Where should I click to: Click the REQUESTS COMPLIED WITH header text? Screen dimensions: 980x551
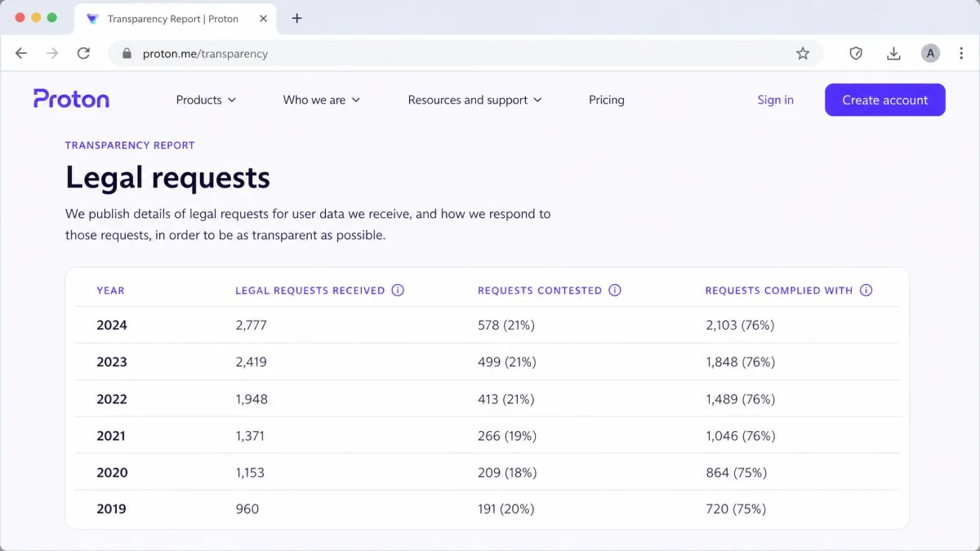(779, 291)
